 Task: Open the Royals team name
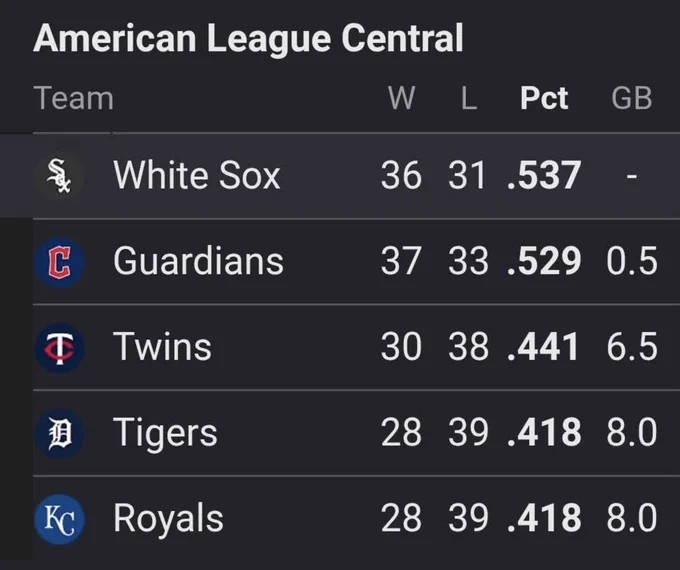tap(168, 518)
